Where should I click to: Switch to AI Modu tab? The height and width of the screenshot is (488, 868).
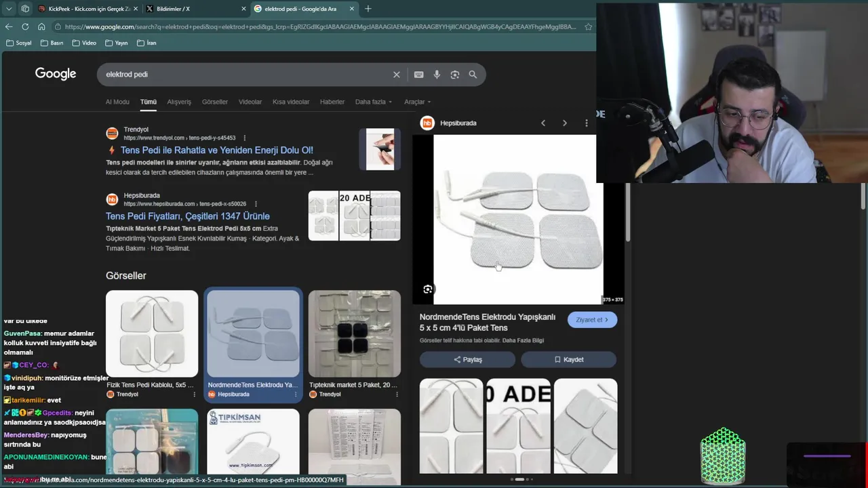coord(117,102)
